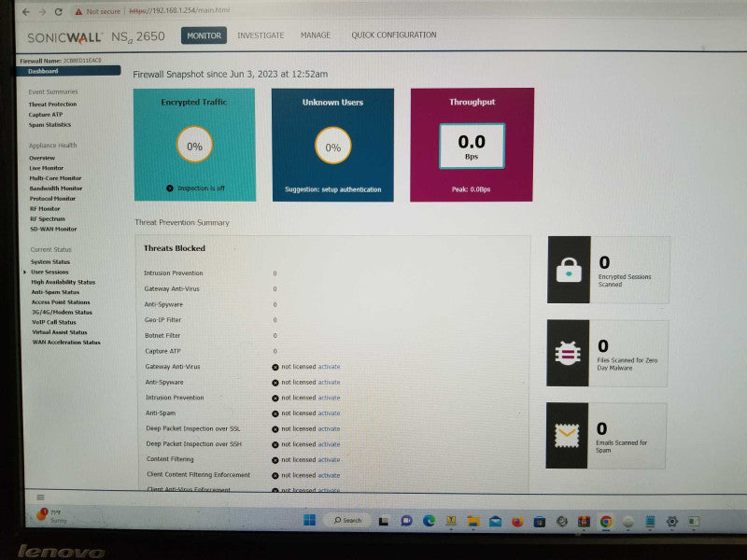This screenshot has width=747, height=560.
Task: Reload the page with the refresh icon
Action: point(58,12)
